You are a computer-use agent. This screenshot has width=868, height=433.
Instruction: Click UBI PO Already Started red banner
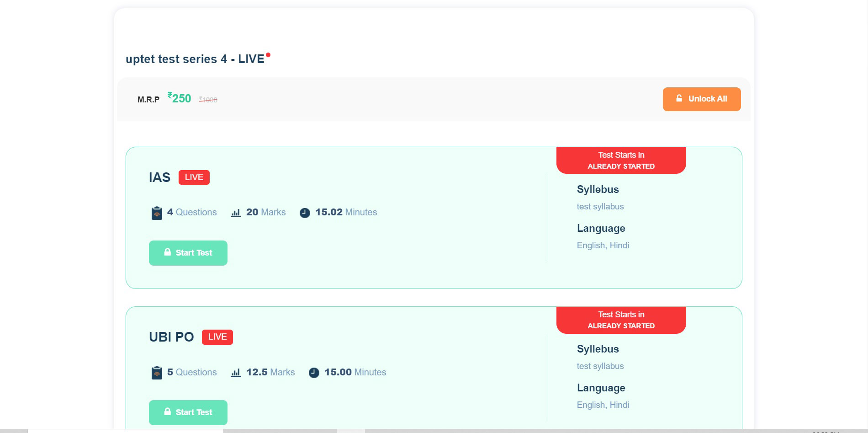tap(621, 320)
